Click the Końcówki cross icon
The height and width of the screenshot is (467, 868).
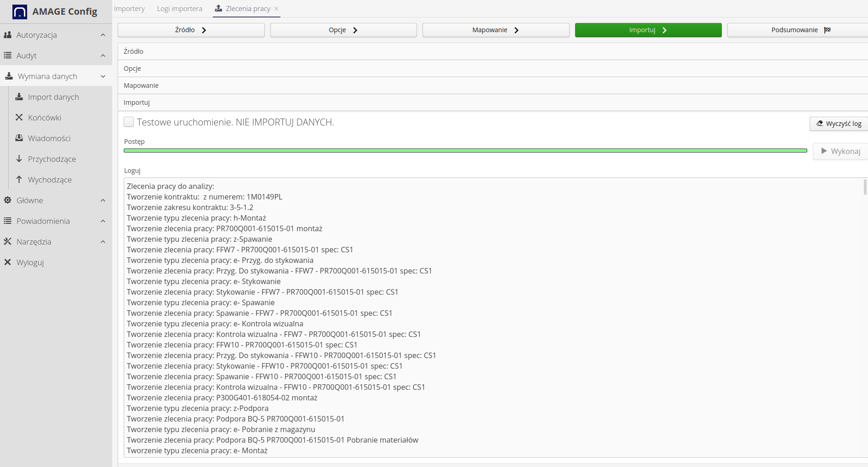click(x=19, y=118)
